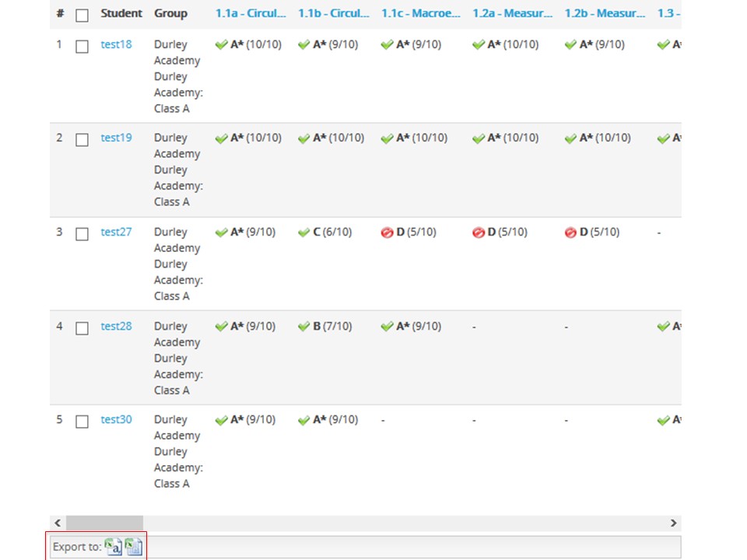The width and height of the screenshot is (747, 560).
Task: Open student test19's profile link
Action: tap(116, 138)
